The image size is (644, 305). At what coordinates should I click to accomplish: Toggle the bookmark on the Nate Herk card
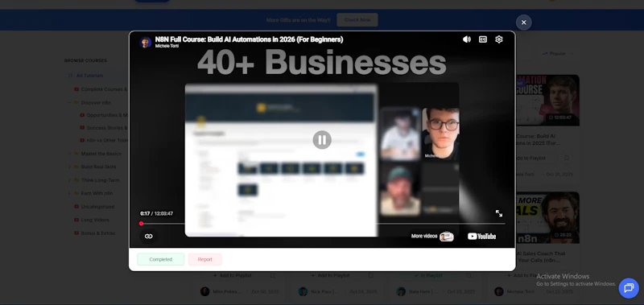469,275
